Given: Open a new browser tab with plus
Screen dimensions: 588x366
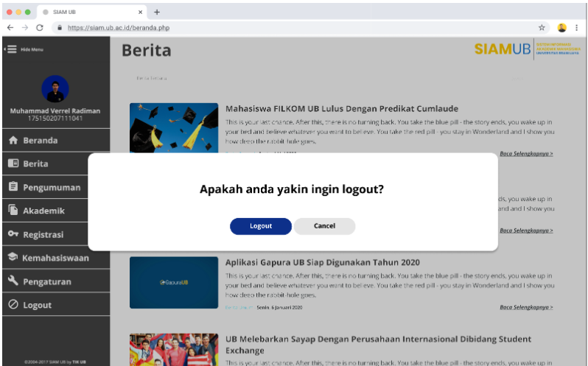Looking at the screenshot, I should 157,12.
